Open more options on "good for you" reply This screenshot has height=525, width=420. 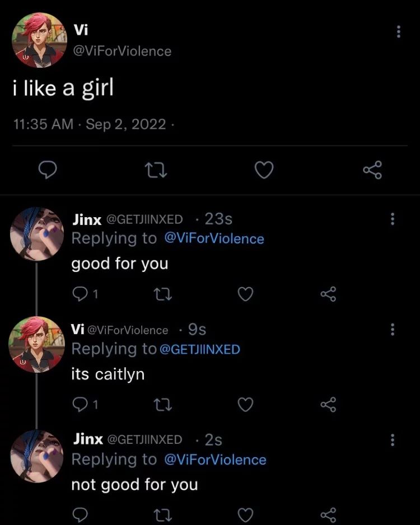coord(392,219)
